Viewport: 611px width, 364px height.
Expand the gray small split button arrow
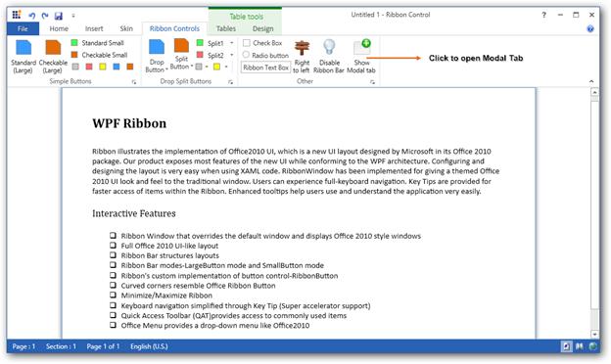tap(207, 67)
